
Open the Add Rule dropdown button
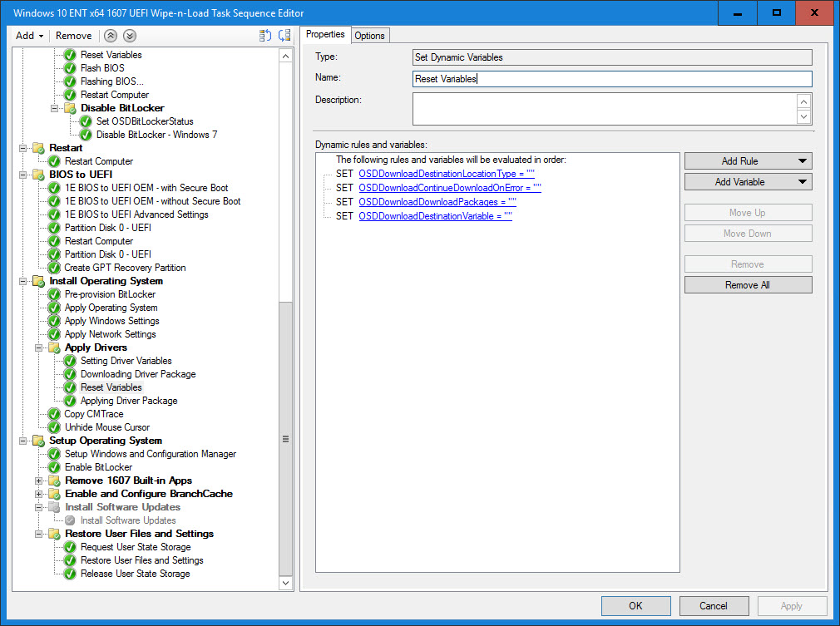(748, 161)
